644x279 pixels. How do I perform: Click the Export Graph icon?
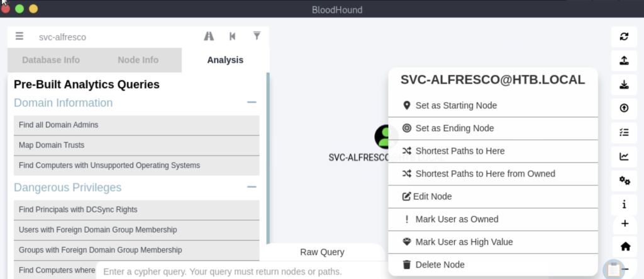624,60
